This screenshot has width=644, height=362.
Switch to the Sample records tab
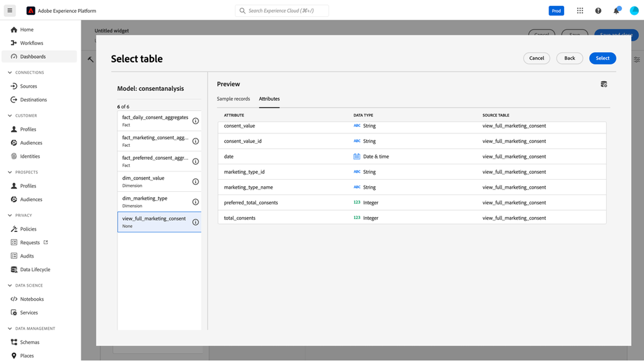click(233, 99)
